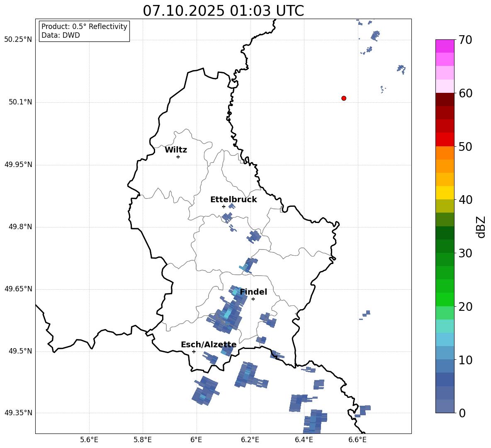The image size is (491, 448).
Task: Click the red radar location marker dot
Action: 344,98
